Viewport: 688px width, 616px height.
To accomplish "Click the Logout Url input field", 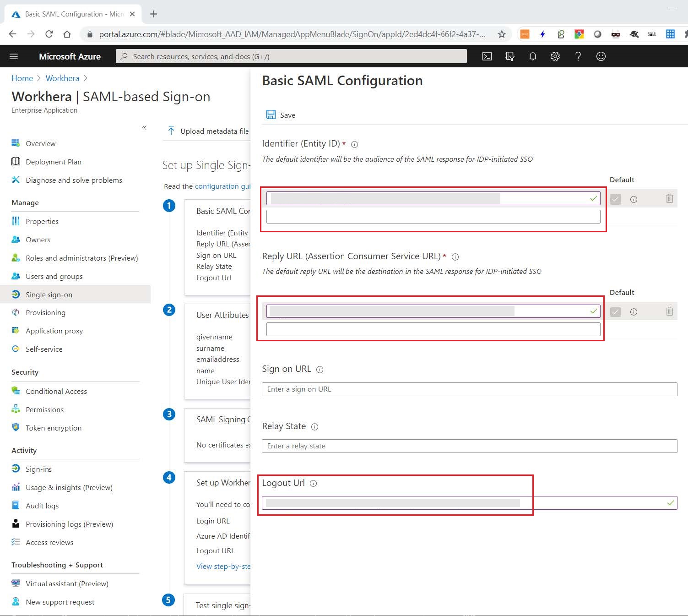I will click(469, 503).
